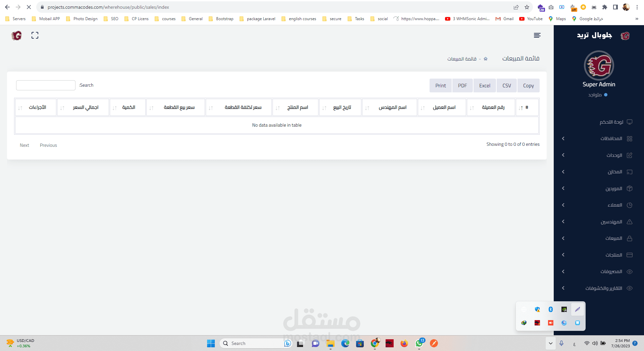Collapse the sidebar via hamburger menu icon

(x=537, y=35)
